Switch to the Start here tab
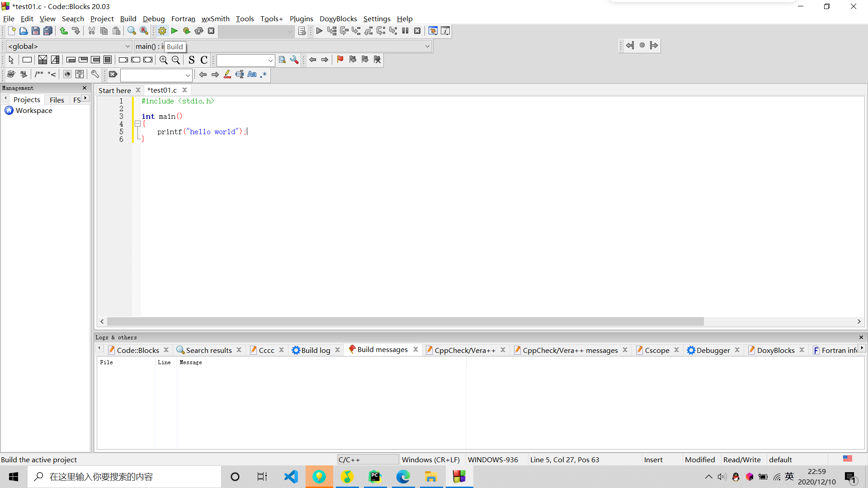 115,90
